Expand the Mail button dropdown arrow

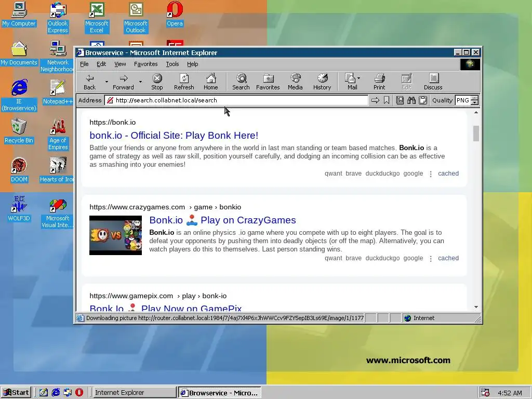tap(359, 78)
